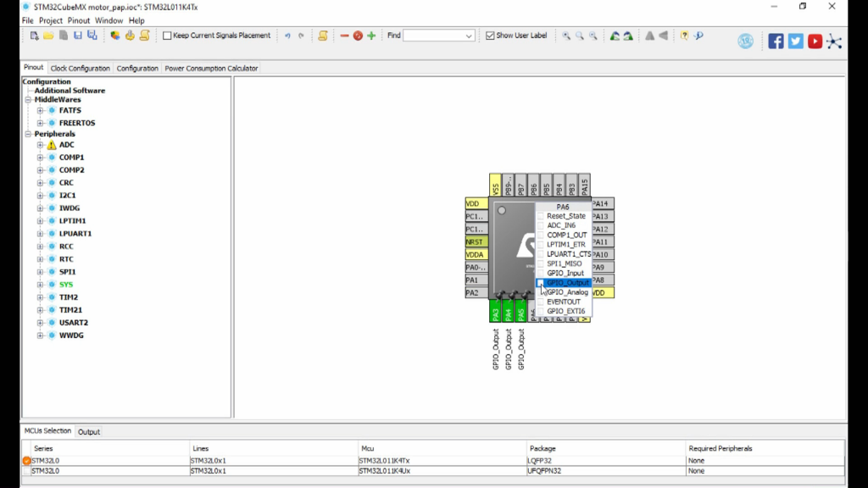Switch to Clock Configuration tab
The width and height of the screenshot is (868, 488).
(80, 68)
